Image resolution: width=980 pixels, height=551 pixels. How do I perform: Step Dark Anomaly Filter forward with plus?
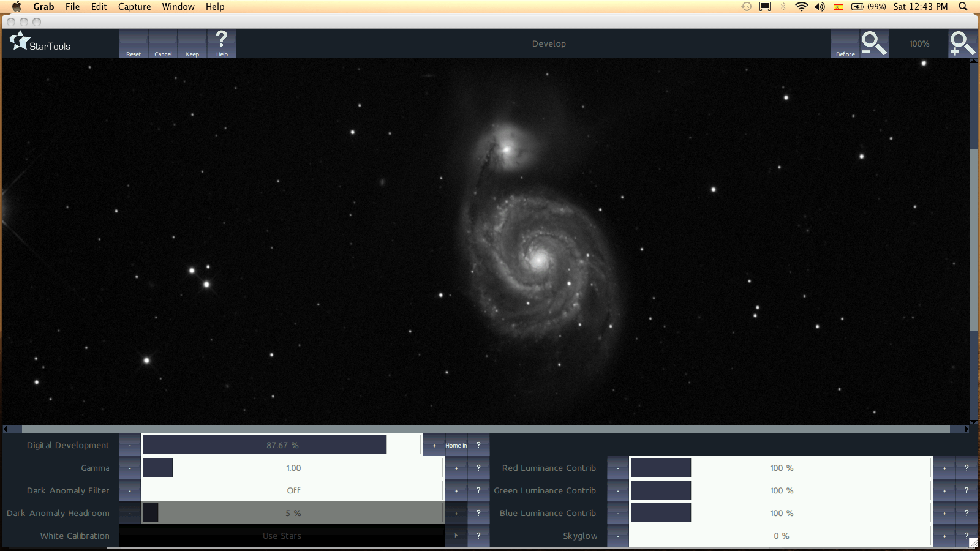coord(456,490)
